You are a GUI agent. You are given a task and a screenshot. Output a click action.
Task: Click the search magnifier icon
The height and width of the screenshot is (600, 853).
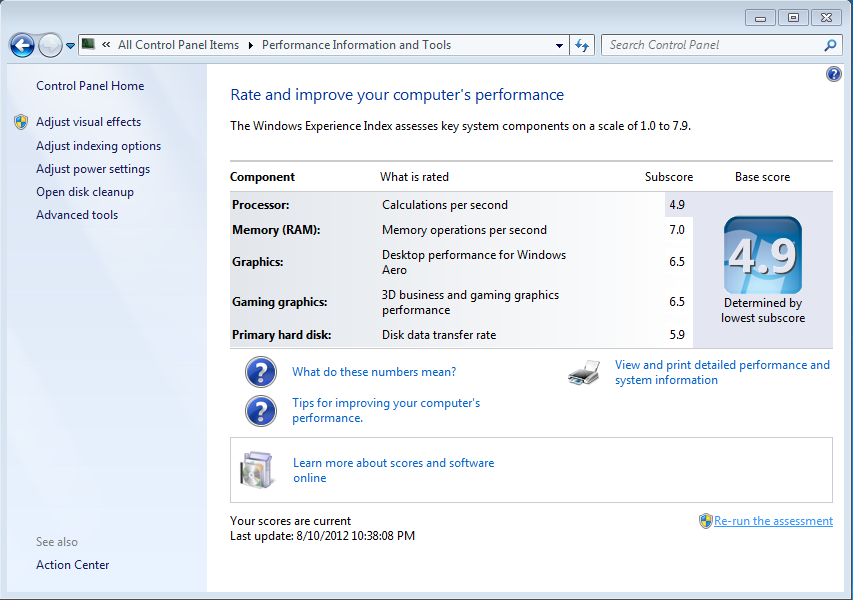(830, 45)
